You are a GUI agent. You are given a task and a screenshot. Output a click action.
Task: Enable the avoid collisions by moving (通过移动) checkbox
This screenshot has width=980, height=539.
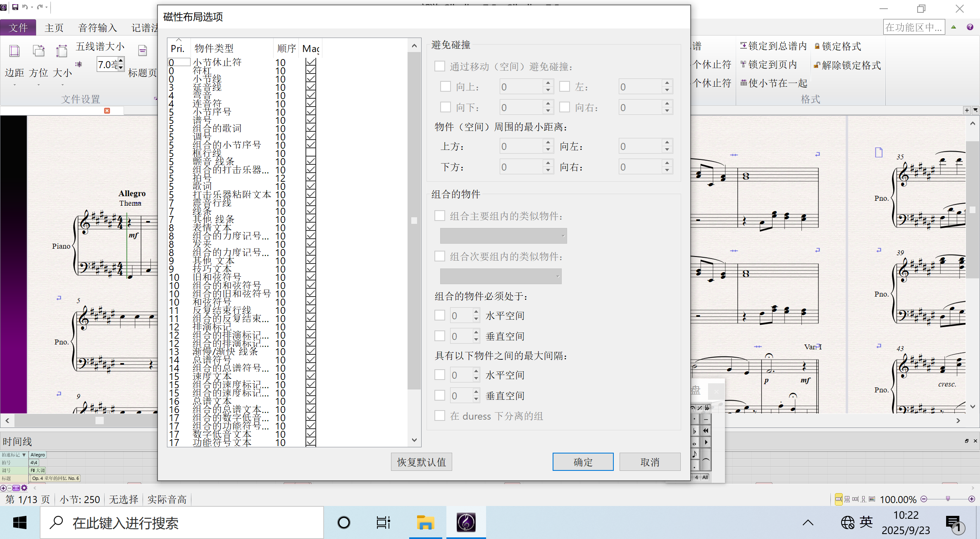click(x=440, y=66)
